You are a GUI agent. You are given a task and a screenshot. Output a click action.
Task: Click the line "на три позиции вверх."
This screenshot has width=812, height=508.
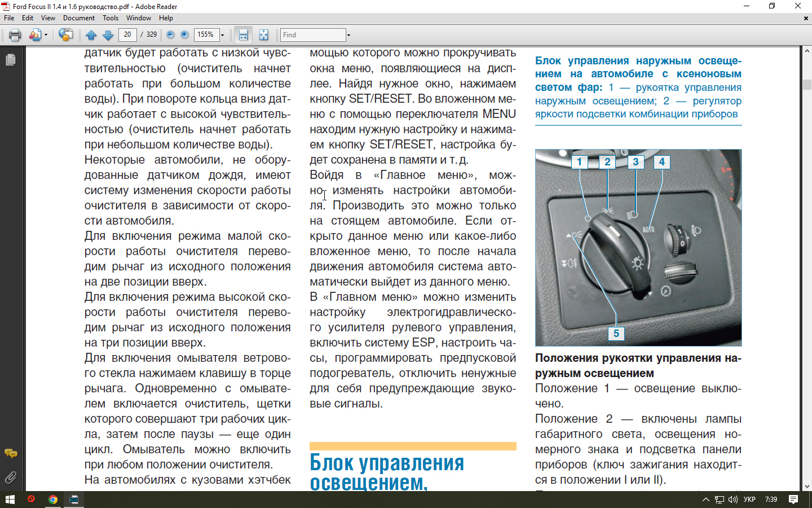145,343
